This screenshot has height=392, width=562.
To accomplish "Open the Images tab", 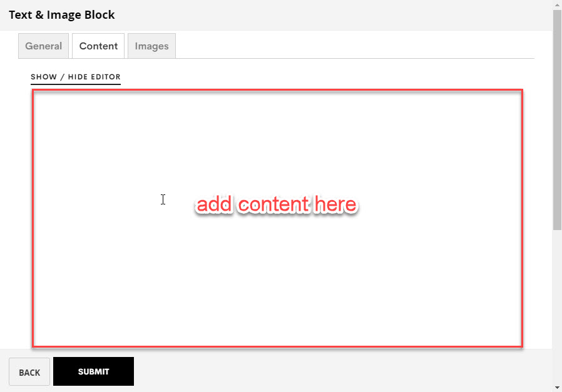I will click(151, 46).
